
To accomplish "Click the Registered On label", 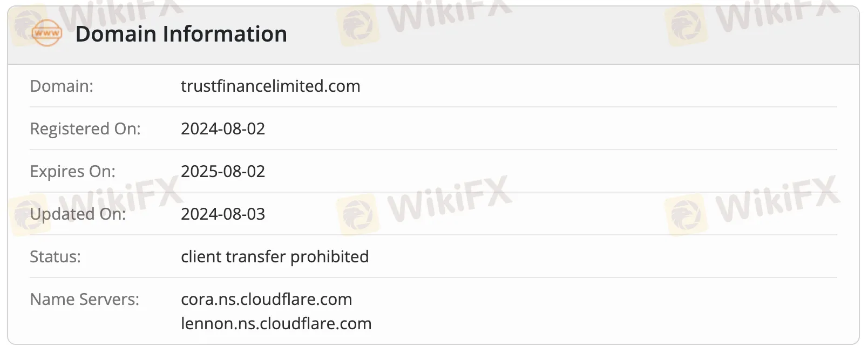I will click(85, 129).
